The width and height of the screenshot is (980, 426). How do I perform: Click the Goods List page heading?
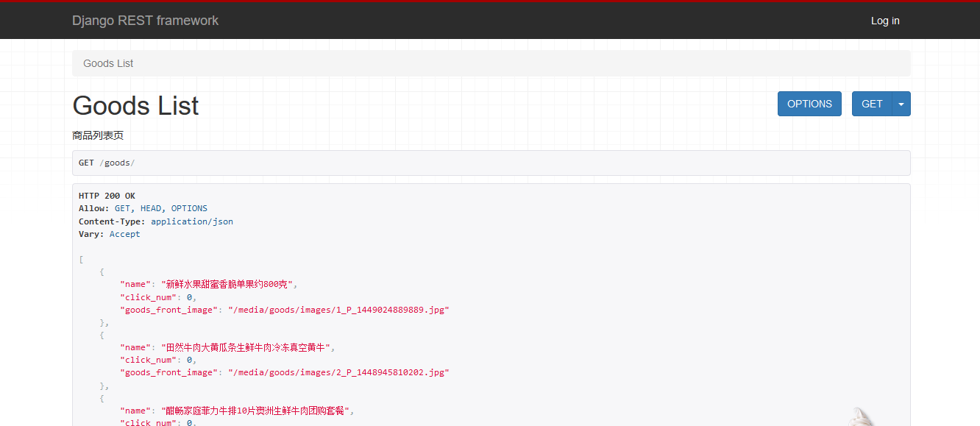(x=135, y=105)
